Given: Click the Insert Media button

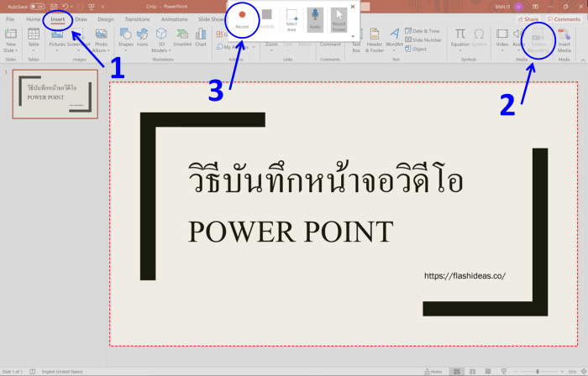Looking at the screenshot, I should coord(564,40).
